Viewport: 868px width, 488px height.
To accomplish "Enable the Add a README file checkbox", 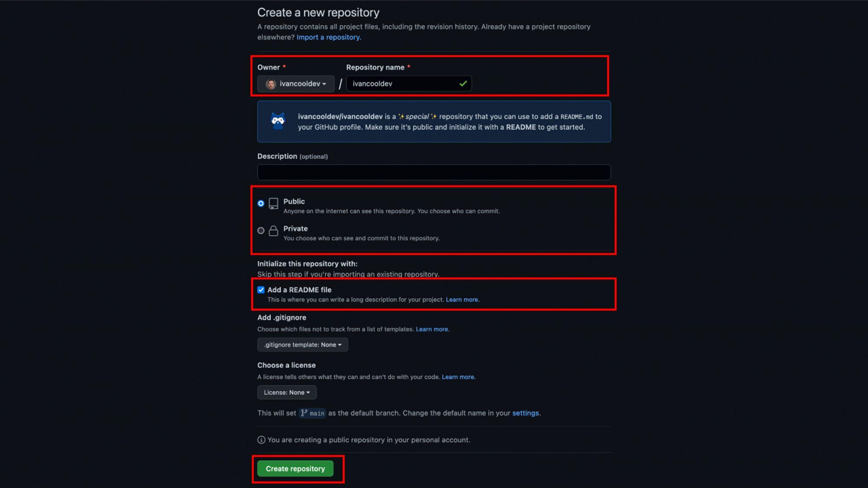I will (260, 290).
